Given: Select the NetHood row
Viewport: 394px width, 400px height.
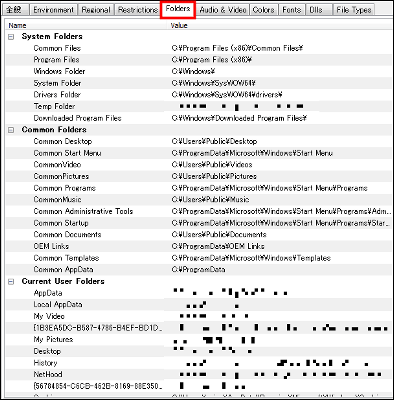Looking at the screenshot, I should [x=199, y=375].
